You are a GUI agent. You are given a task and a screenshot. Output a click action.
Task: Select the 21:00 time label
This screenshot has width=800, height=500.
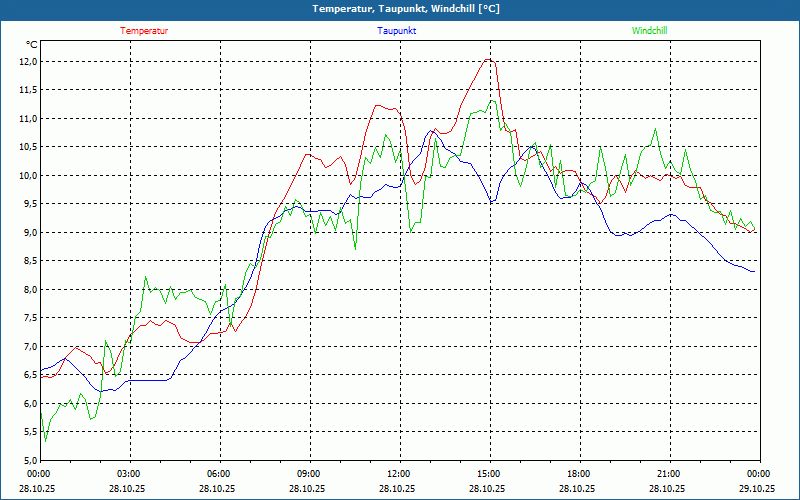669,474
